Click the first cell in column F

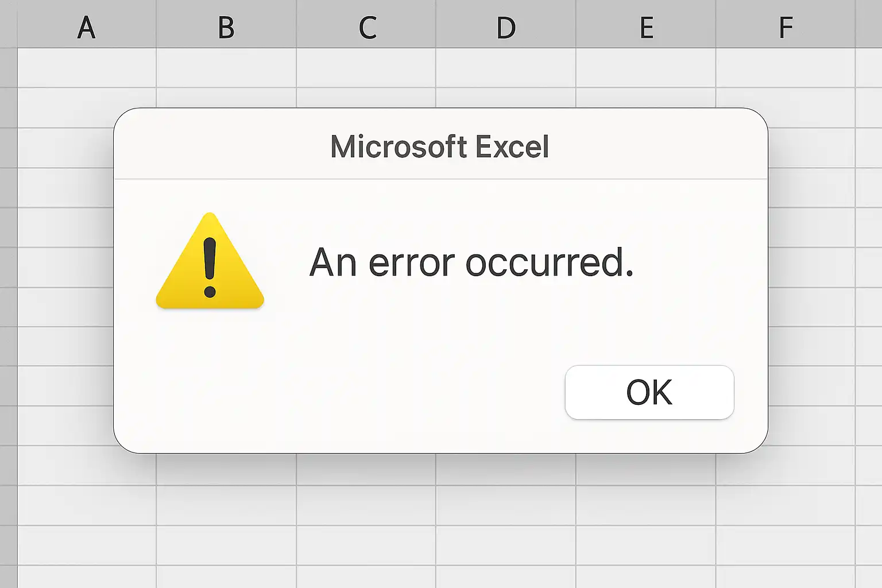coord(786,68)
